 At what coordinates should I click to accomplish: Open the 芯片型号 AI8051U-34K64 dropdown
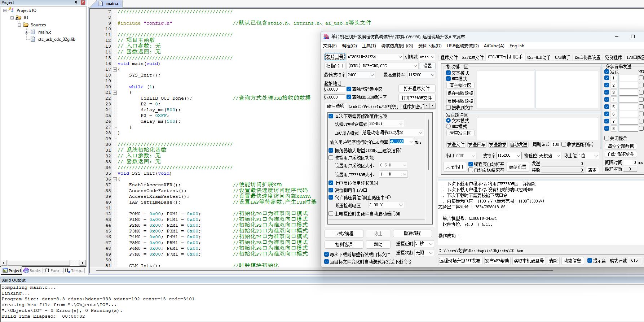(x=400, y=57)
